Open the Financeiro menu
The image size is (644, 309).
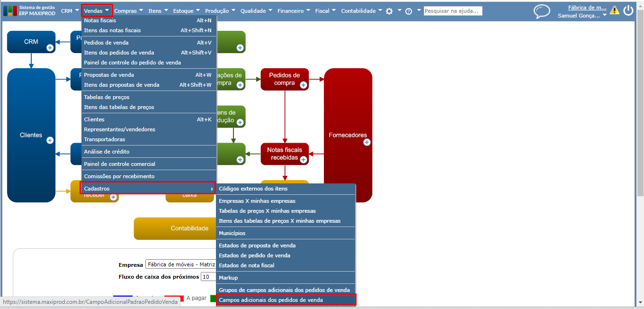click(294, 10)
